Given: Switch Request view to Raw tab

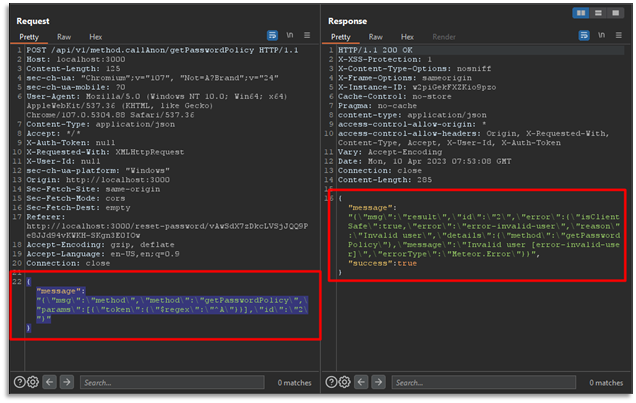Looking at the screenshot, I should coord(64,34).
